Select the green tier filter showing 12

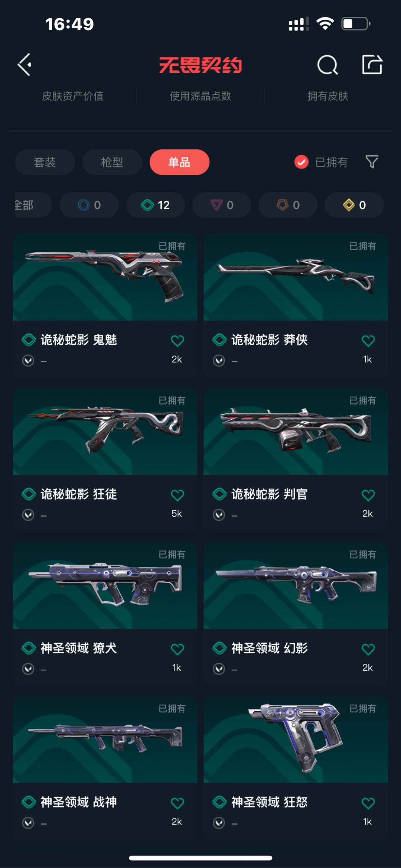156,205
